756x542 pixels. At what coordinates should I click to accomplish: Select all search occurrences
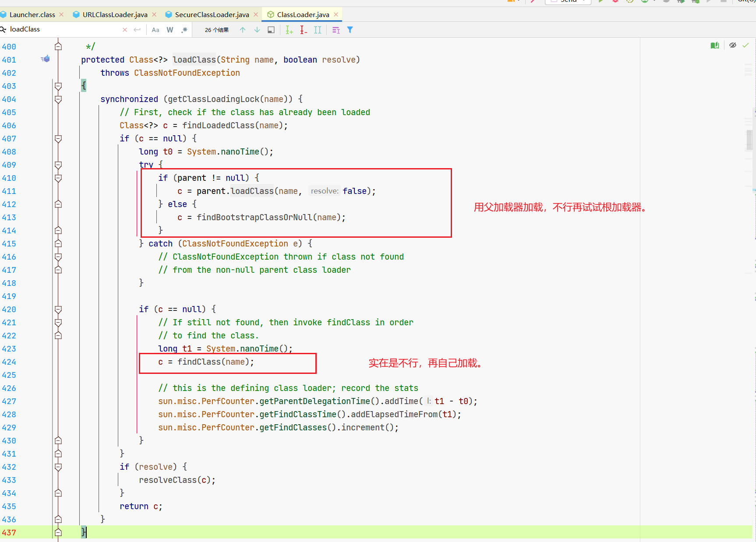(x=318, y=30)
